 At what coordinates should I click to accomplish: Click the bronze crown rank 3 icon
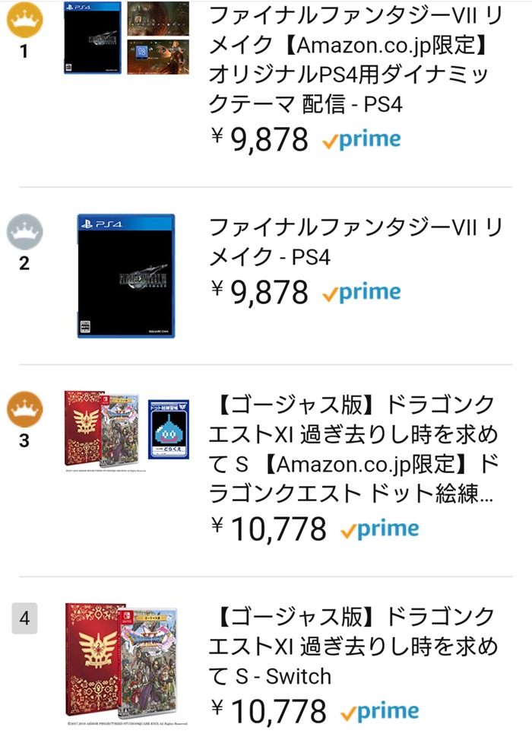24,411
